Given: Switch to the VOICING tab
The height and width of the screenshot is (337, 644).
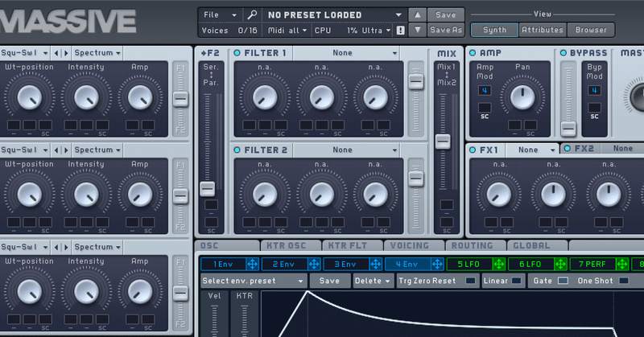Looking at the screenshot, I should click(414, 245).
